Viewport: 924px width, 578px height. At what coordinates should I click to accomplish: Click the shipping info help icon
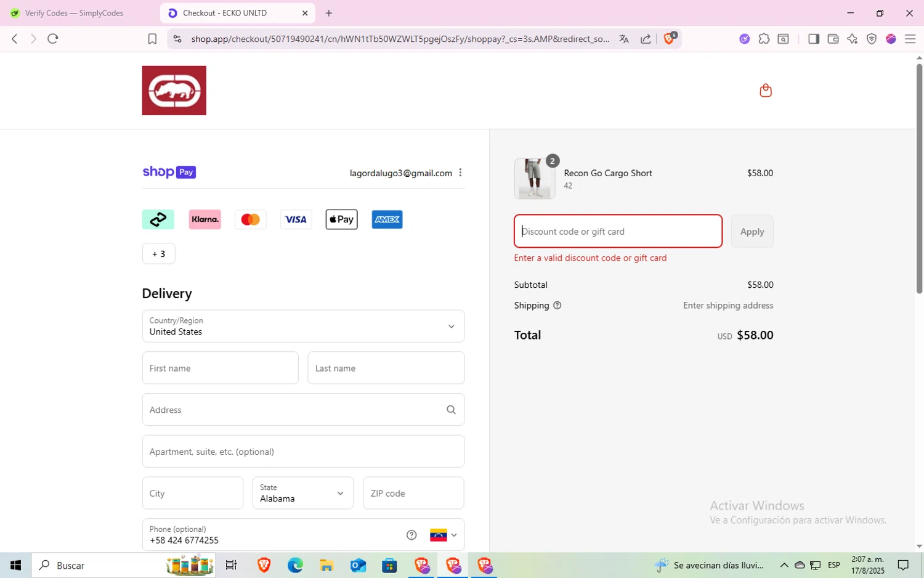coord(557,306)
